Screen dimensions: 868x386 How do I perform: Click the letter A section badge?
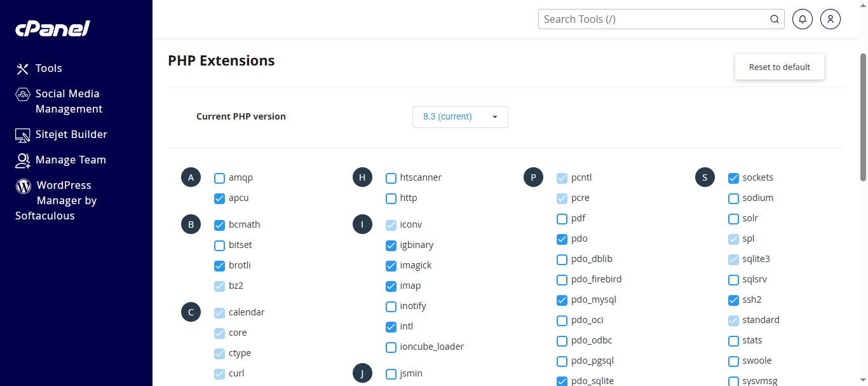pyautogui.click(x=191, y=177)
